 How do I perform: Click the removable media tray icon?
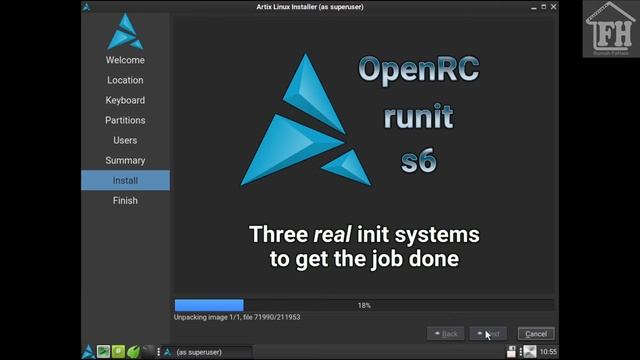511,351
